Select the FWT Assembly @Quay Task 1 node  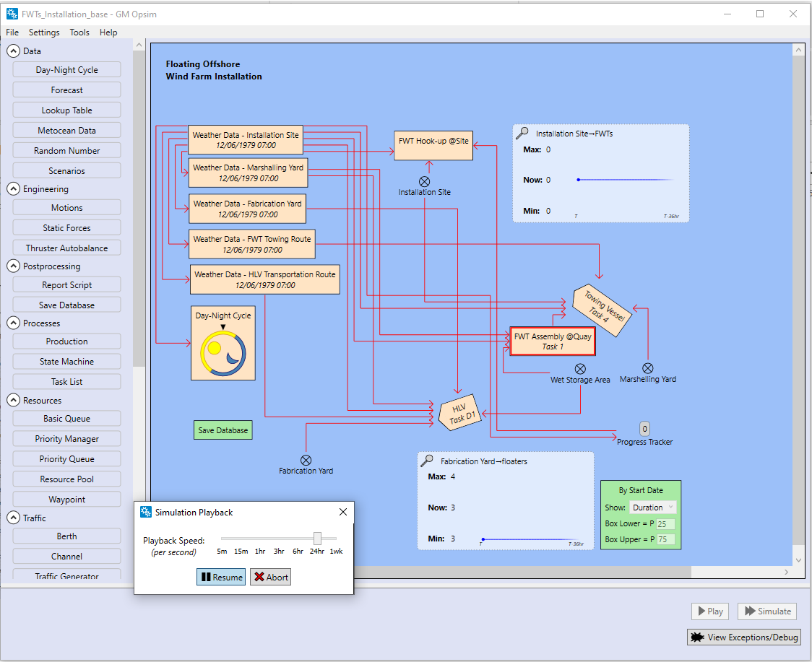tap(552, 341)
